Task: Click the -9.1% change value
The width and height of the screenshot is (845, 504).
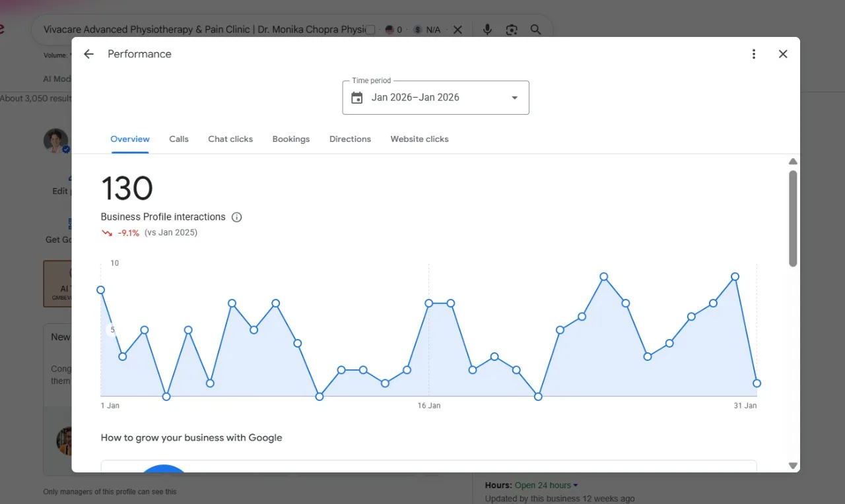Action: tap(129, 233)
